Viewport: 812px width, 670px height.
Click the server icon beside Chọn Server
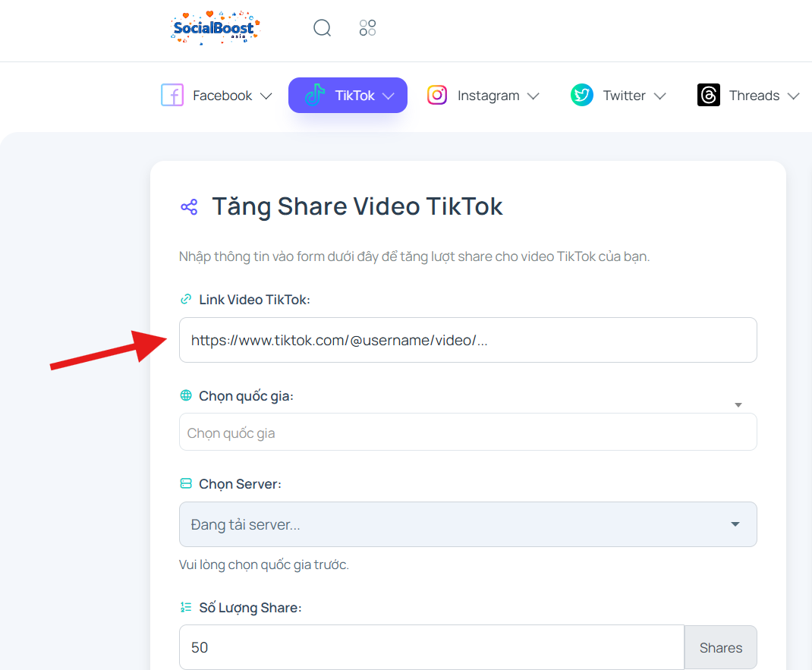185,483
